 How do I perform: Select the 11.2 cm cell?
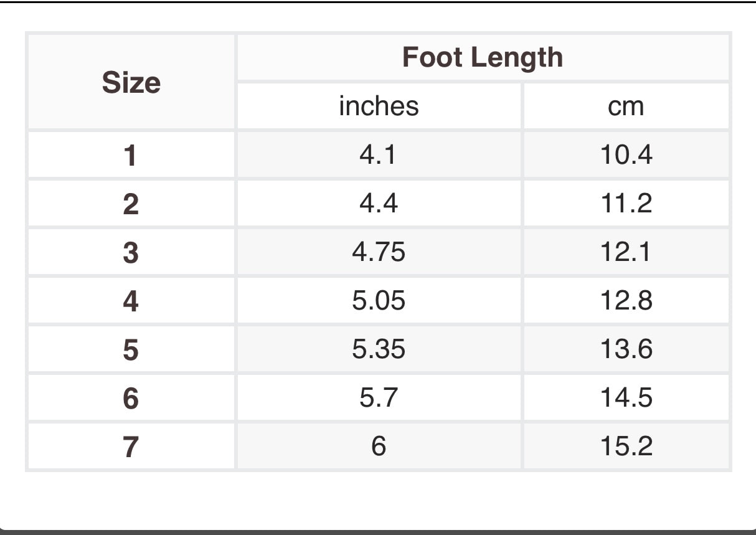click(626, 203)
